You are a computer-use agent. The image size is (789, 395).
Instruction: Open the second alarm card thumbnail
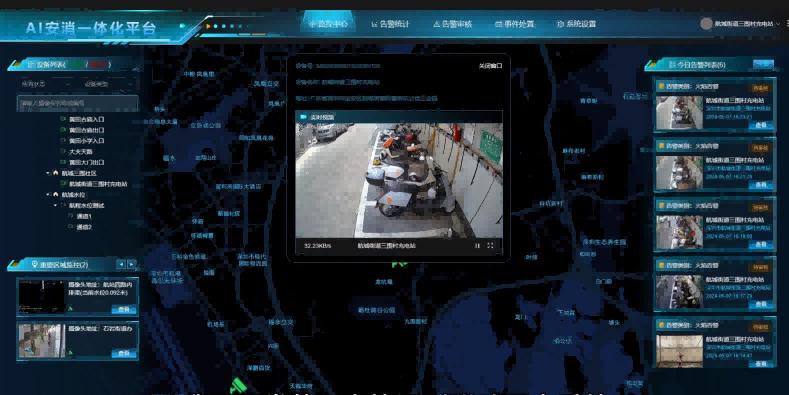[x=679, y=173]
